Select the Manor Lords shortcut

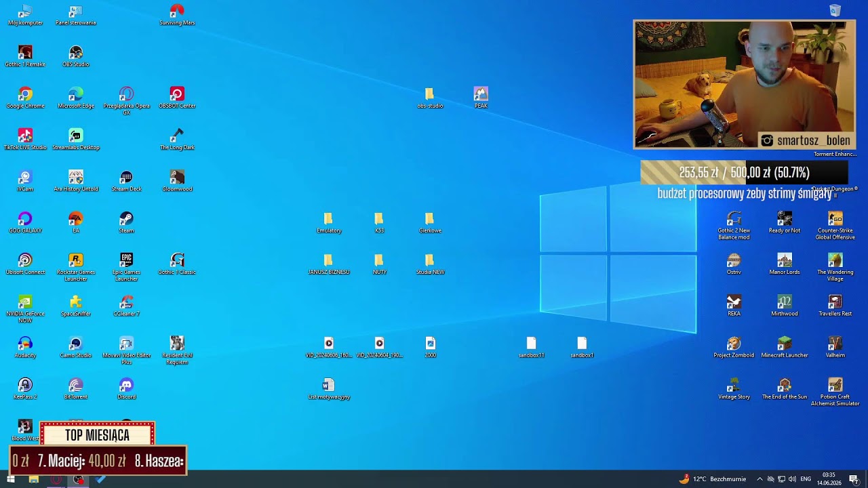point(785,264)
